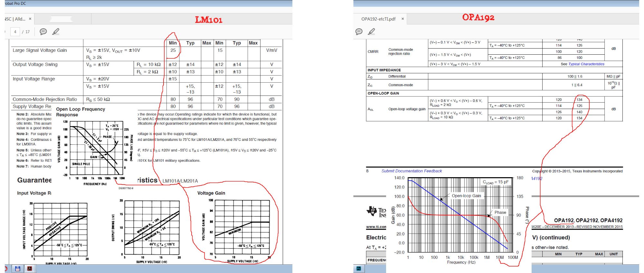Click the 'V/mV' unit cell

pyautogui.click(x=272, y=50)
